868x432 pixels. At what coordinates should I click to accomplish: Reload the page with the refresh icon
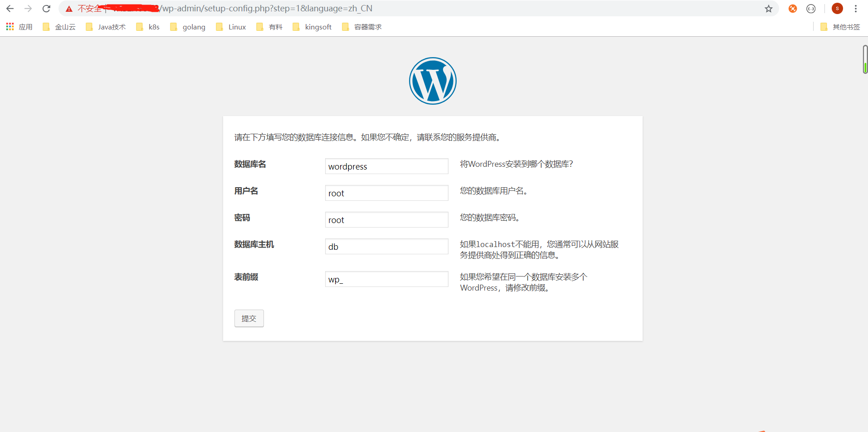(x=46, y=9)
